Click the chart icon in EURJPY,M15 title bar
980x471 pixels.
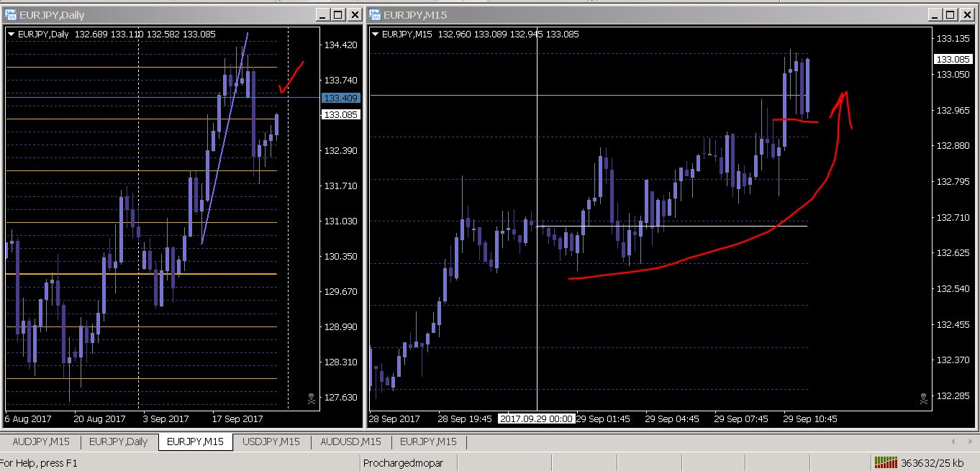[376, 14]
